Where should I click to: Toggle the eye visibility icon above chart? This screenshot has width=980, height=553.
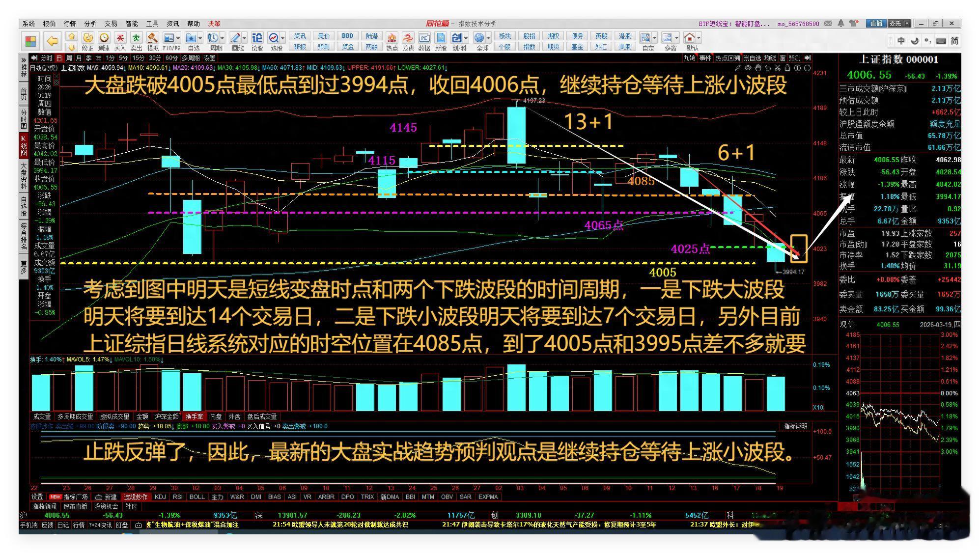(x=748, y=68)
